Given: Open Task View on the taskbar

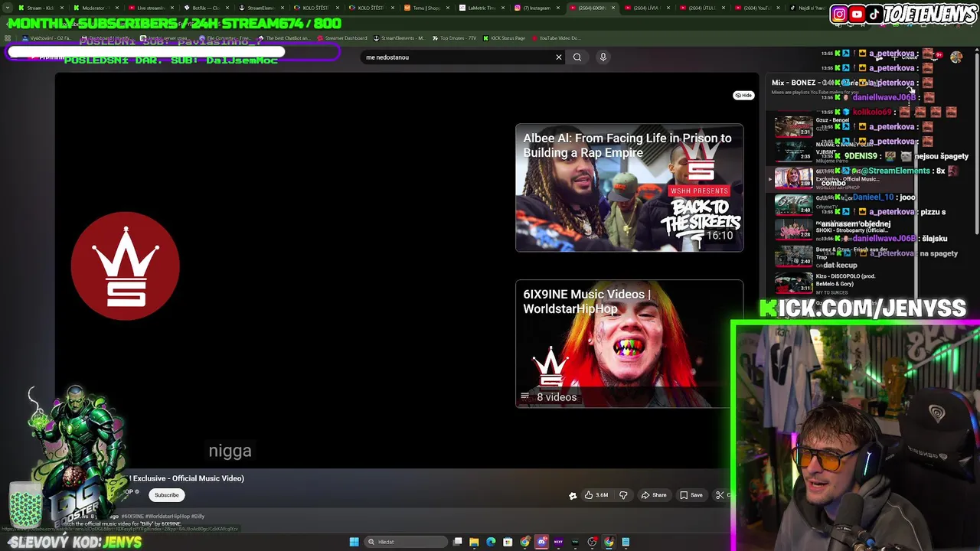Looking at the screenshot, I should [457, 542].
